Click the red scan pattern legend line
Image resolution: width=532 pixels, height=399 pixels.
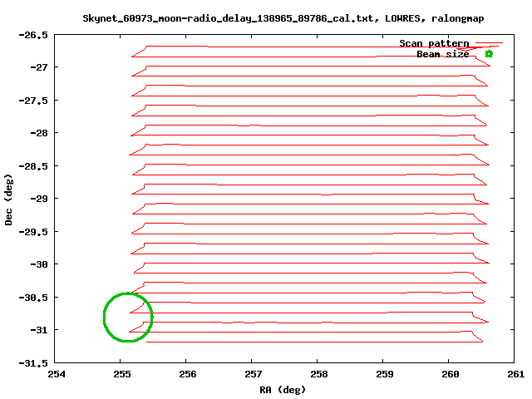tap(489, 43)
